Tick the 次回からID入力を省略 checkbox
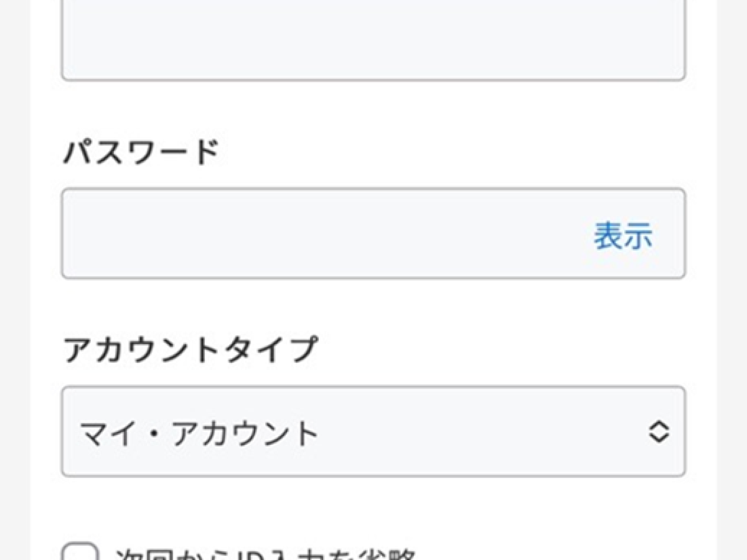The height and width of the screenshot is (560, 747). pos(80,553)
